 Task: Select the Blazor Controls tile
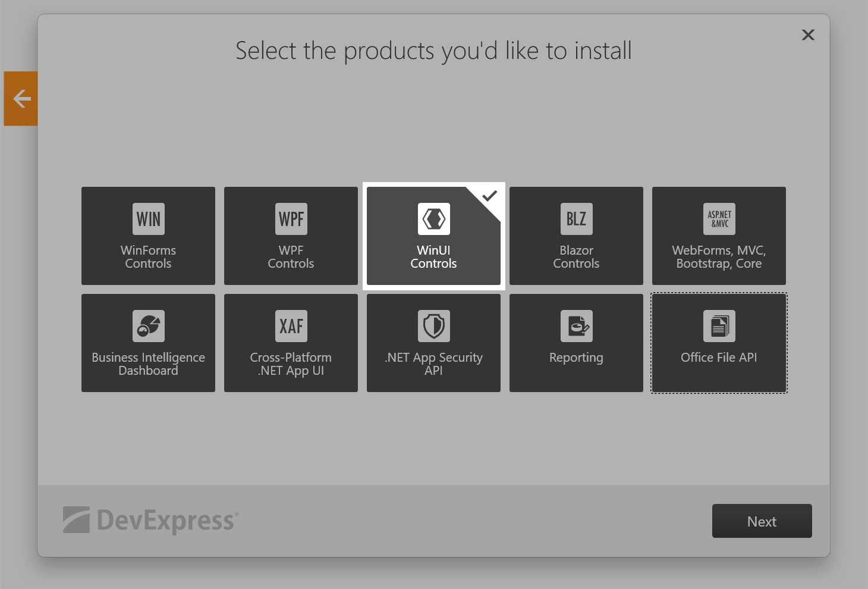click(x=576, y=236)
